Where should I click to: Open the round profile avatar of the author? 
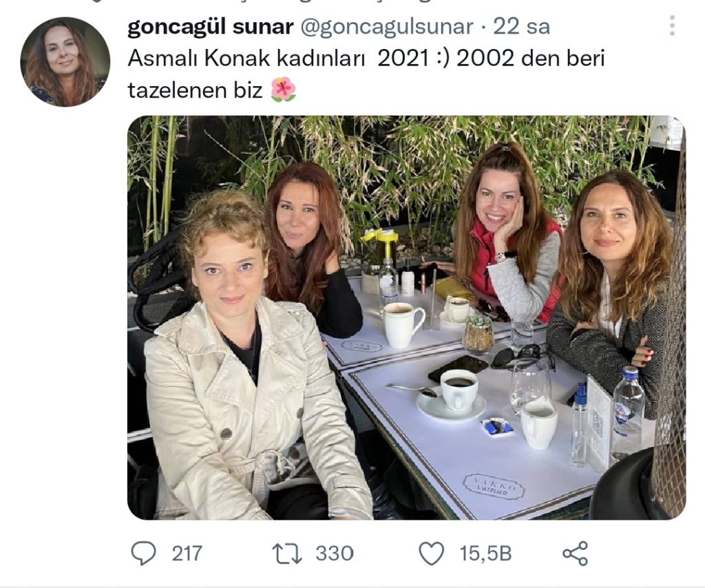pyautogui.click(x=65, y=62)
